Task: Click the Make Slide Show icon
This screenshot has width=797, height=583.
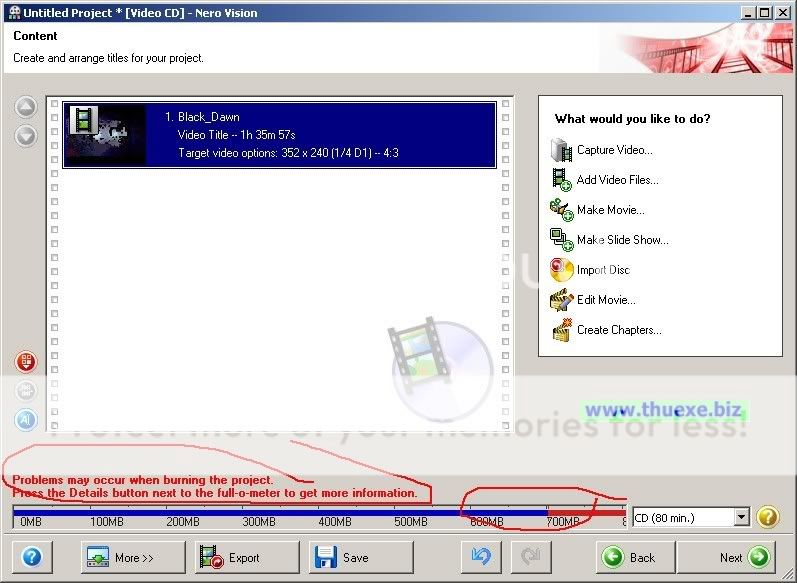Action: pos(560,240)
